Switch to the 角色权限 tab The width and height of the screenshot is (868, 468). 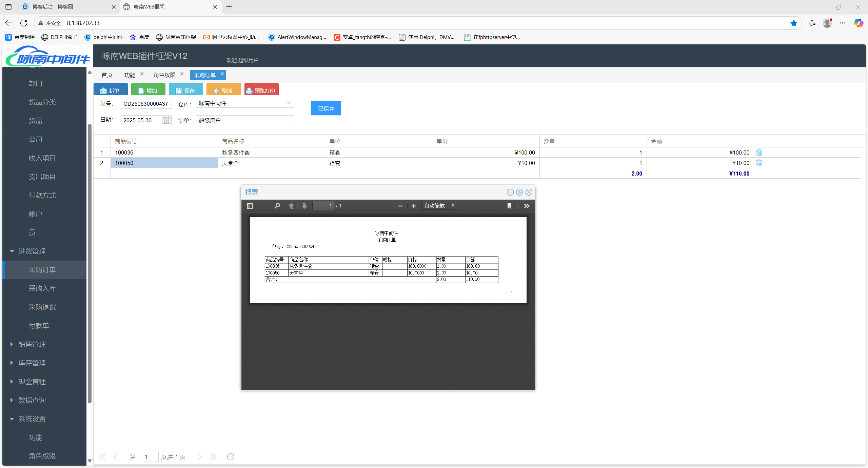(164, 75)
